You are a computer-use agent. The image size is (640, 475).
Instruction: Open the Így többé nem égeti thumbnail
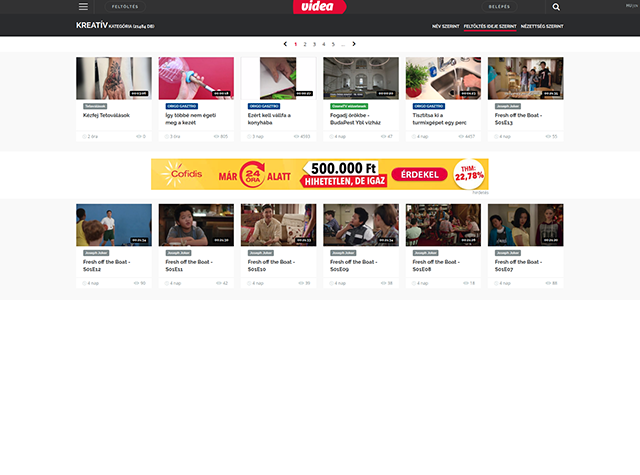click(x=196, y=78)
